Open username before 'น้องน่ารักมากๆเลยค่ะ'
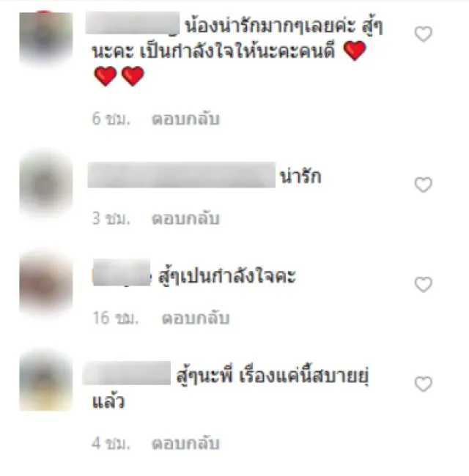The height and width of the screenshot is (476, 469). coord(133,23)
